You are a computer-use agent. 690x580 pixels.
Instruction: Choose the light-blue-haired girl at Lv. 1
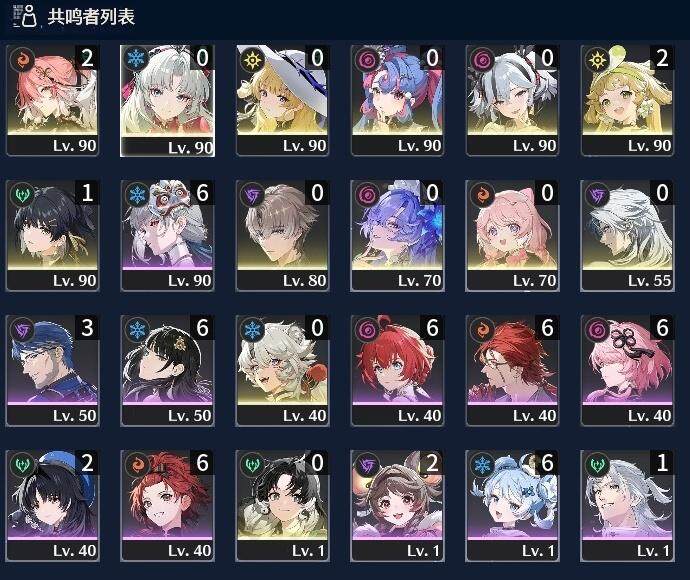point(512,506)
